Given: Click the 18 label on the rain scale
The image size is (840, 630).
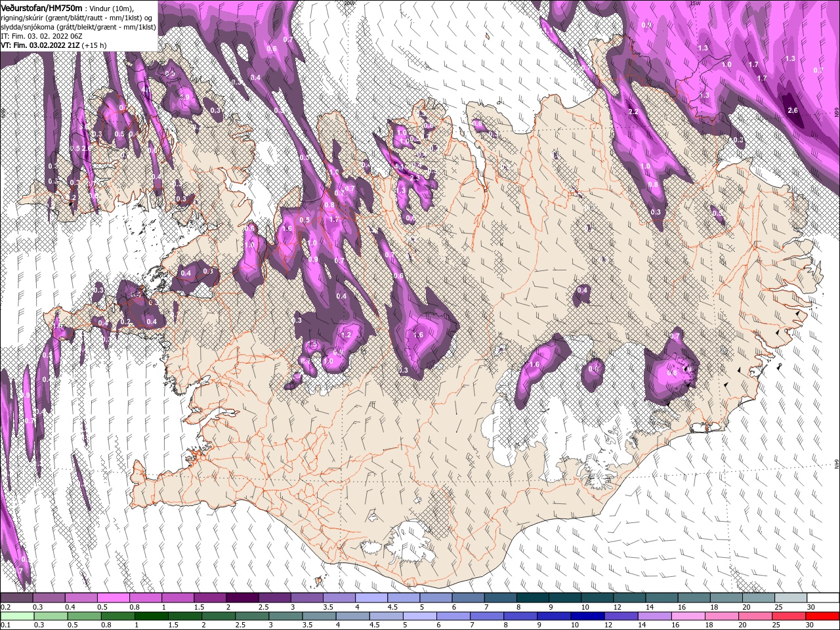Looking at the screenshot, I should point(709,625).
